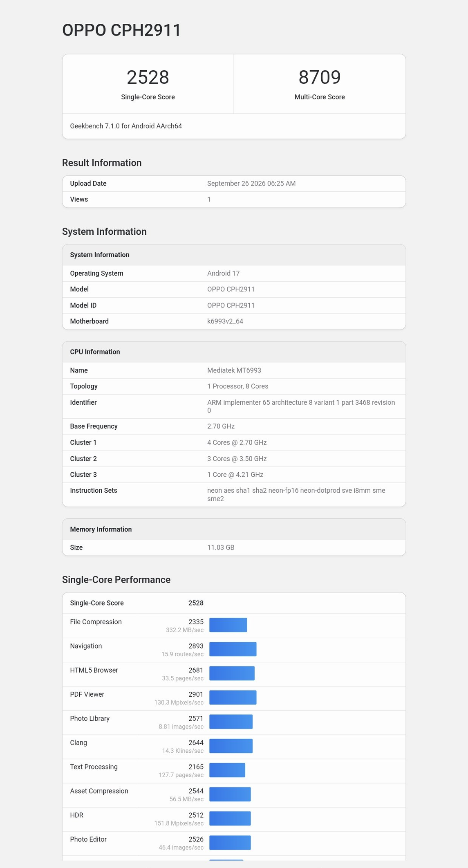
Task: Click the System Information section heading
Action: (104, 231)
